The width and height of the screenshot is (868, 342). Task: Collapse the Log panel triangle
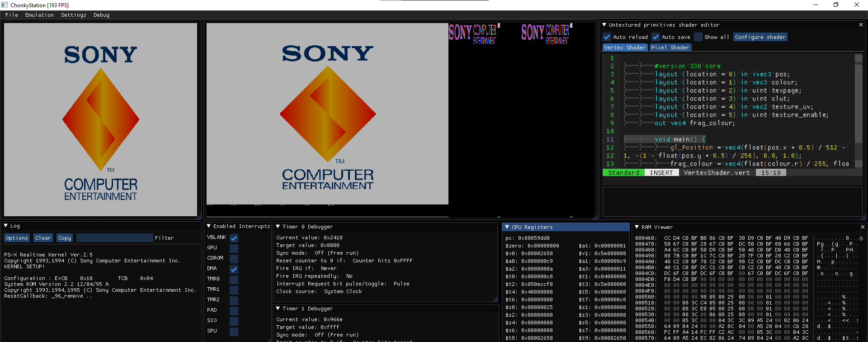[x=5, y=226]
